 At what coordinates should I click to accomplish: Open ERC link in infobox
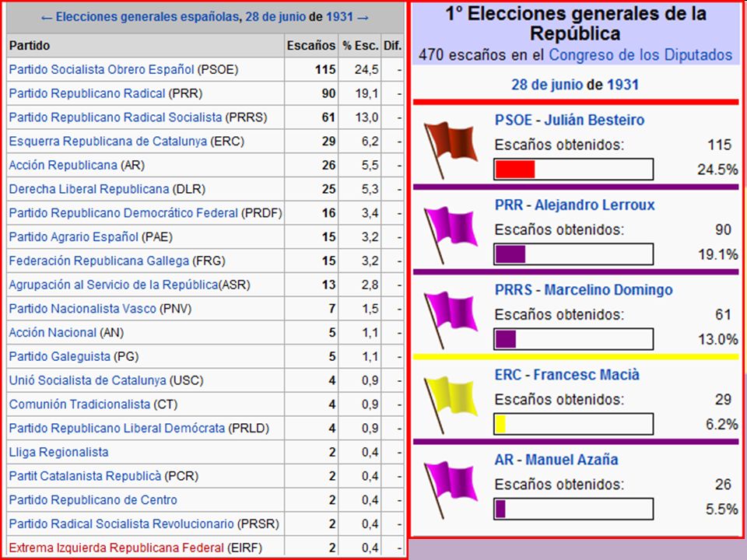(x=508, y=375)
